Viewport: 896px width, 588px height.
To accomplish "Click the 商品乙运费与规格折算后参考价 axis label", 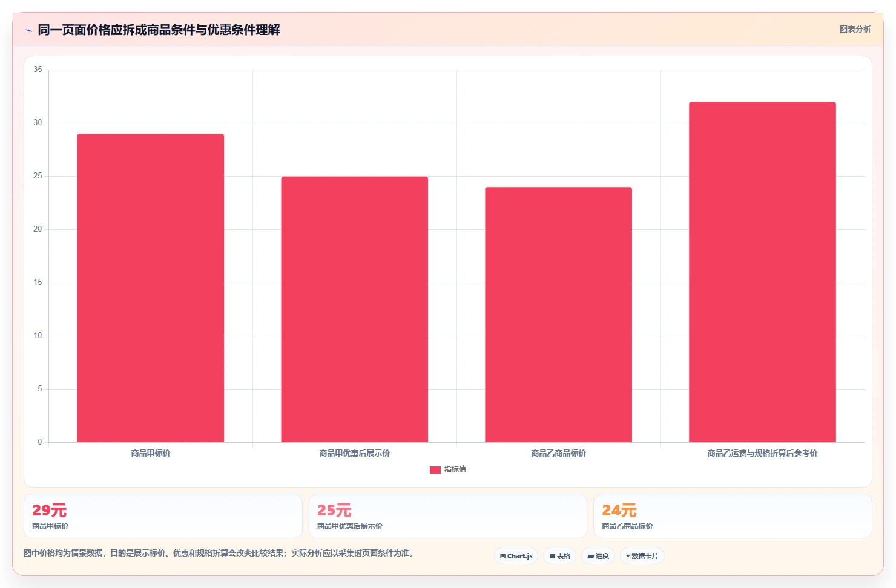I will [x=762, y=453].
